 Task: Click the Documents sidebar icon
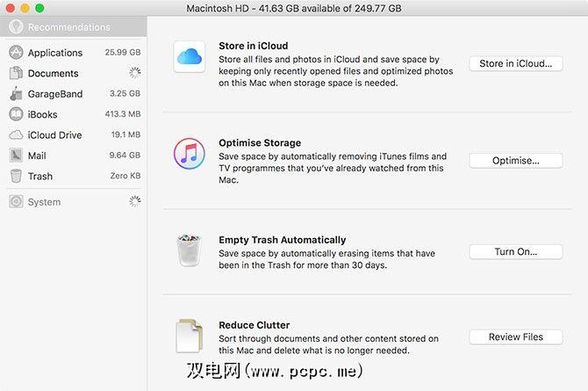point(16,73)
